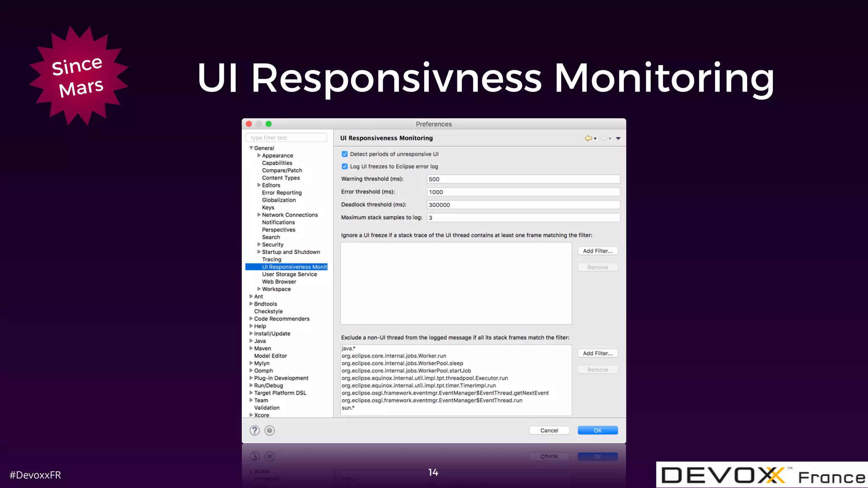Select threadpool.Executor.run filter entry
This screenshot has width=868, height=488.
pos(425,378)
